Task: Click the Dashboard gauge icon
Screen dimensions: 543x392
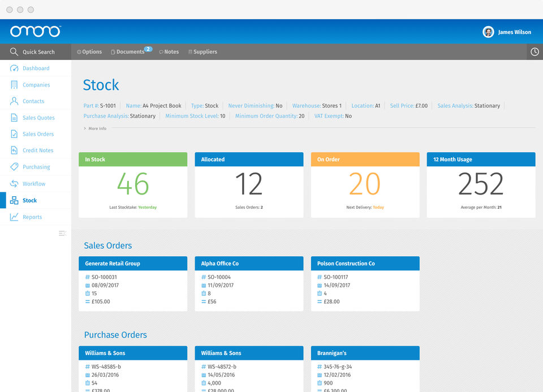Action: coord(14,68)
